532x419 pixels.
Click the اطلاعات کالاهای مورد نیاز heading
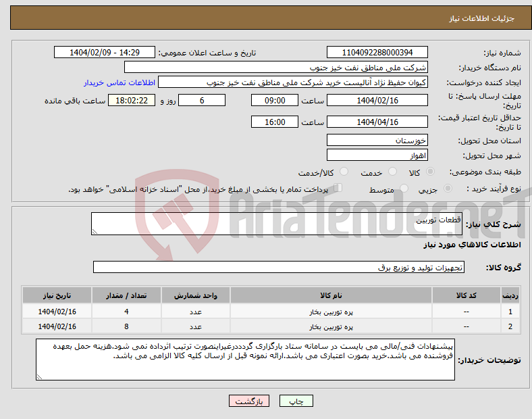tap(472, 245)
